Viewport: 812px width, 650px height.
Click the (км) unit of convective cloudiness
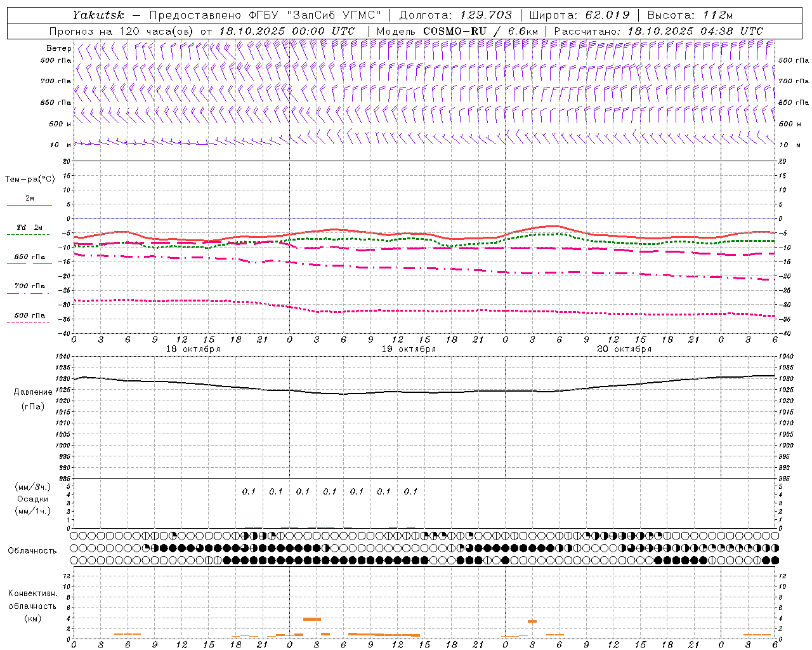[x=32, y=618]
